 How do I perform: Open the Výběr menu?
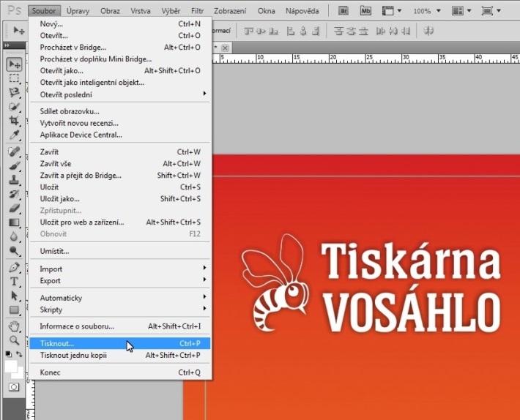point(171,11)
